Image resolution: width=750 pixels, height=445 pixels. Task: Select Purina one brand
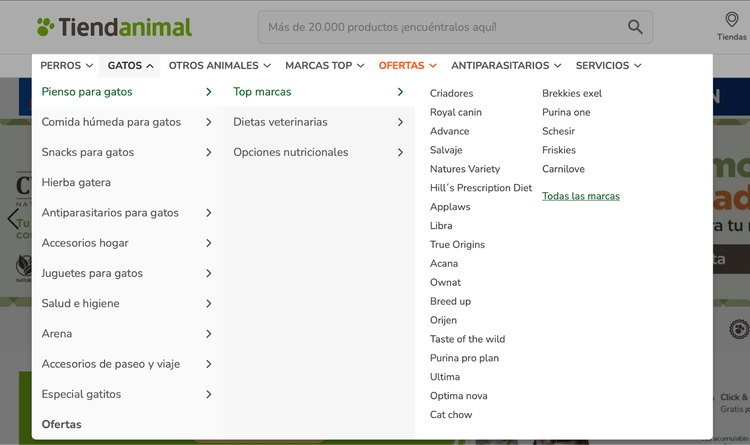(566, 112)
